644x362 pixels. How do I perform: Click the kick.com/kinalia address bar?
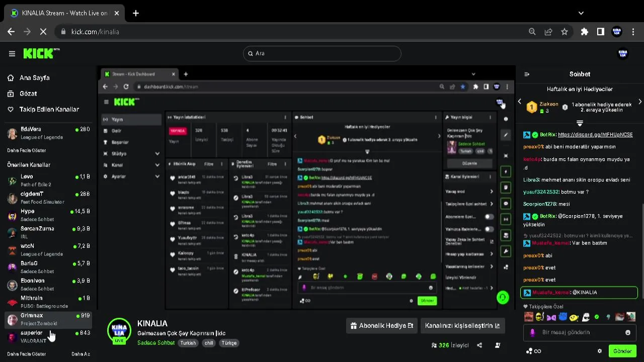(289, 32)
